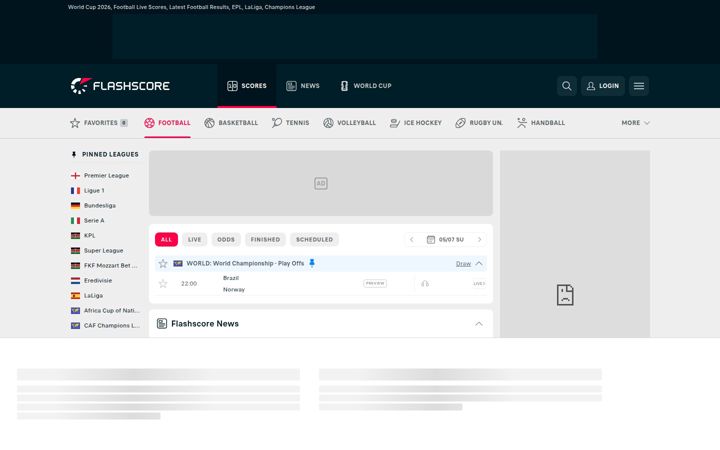Open the Bundesliga pinned league
720x450 pixels.
(100, 206)
